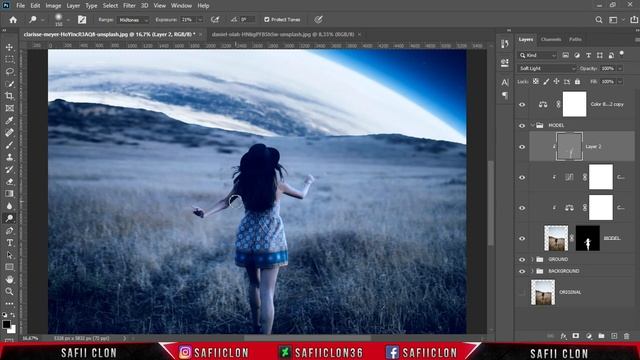Image resolution: width=640 pixels, height=360 pixels.
Task: Open the Kind filter dropdown
Action: pyautogui.click(x=538, y=55)
